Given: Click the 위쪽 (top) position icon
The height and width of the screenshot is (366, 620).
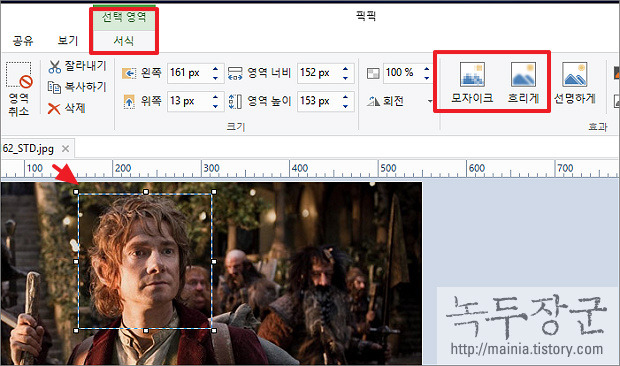Looking at the screenshot, I should click(129, 102).
